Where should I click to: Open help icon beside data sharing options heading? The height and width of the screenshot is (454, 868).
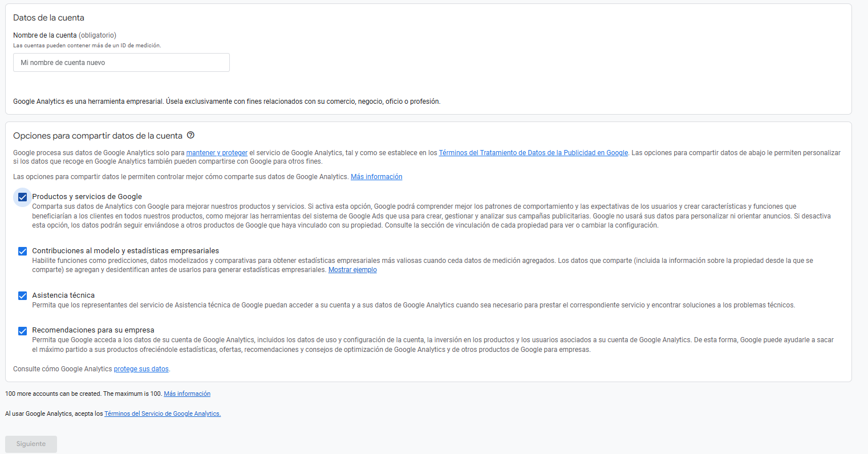190,135
